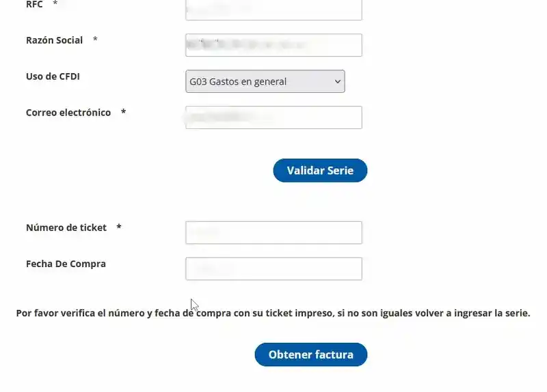This screenshot has height=392, width=547.
Task: Click the asterisk after Número de ticket
Action: click(x=118, y=227)
